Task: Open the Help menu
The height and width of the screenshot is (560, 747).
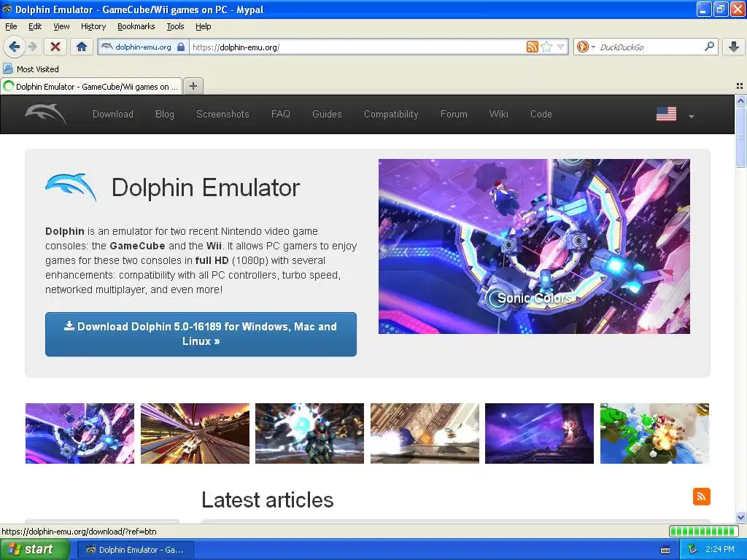Action: click(203, 26)
